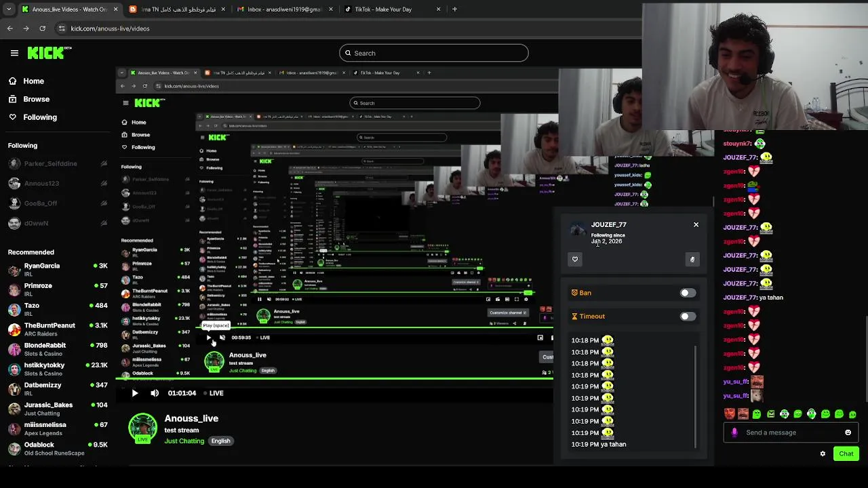
Task: Click the stouynk7 username in chat
Action: click(x=737, y=144)
